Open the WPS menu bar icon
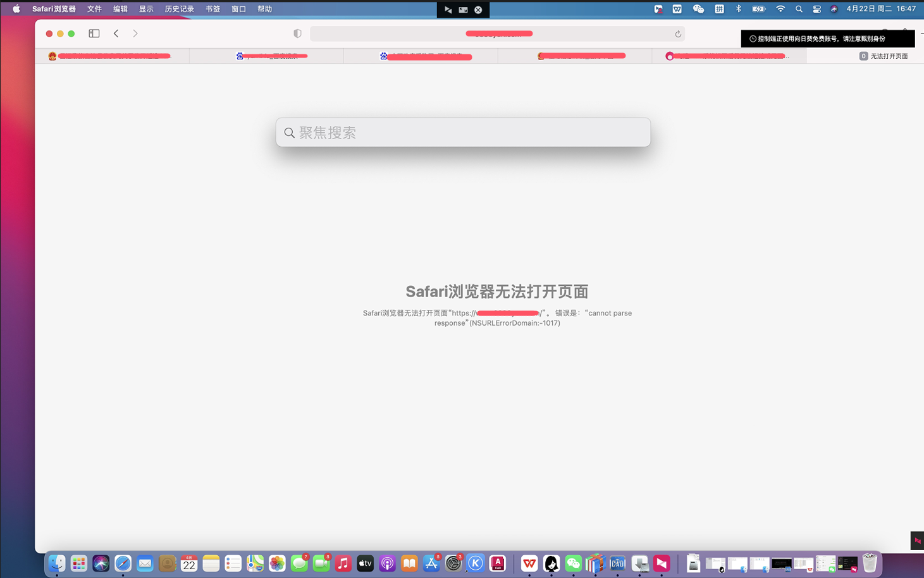Viewport: 924px width, 578px height. [x=677, y=9]
